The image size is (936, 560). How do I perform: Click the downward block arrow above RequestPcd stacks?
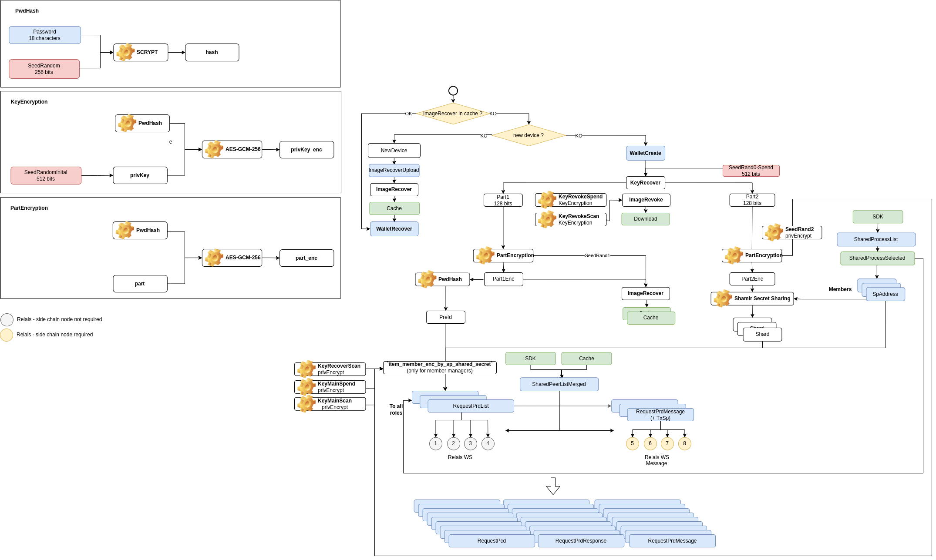pyautogui.click(x=553, y=486)
